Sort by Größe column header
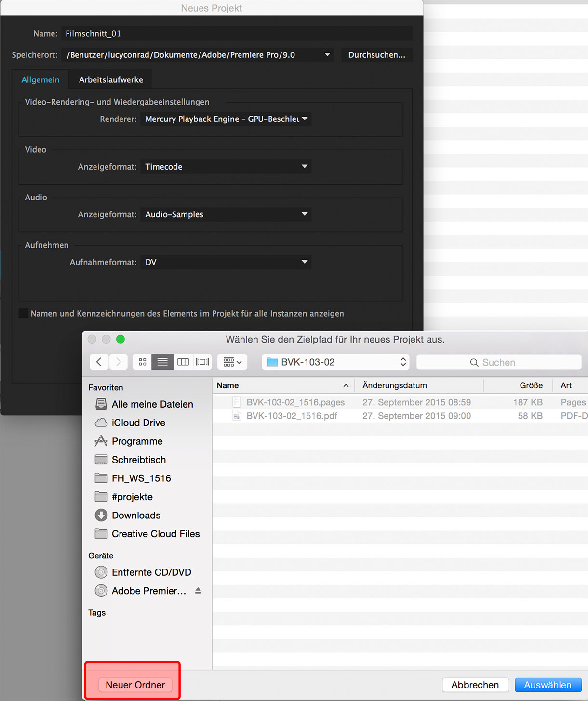Screen dimensions: 588x701 pyautogui.click(x=518, y=385)
